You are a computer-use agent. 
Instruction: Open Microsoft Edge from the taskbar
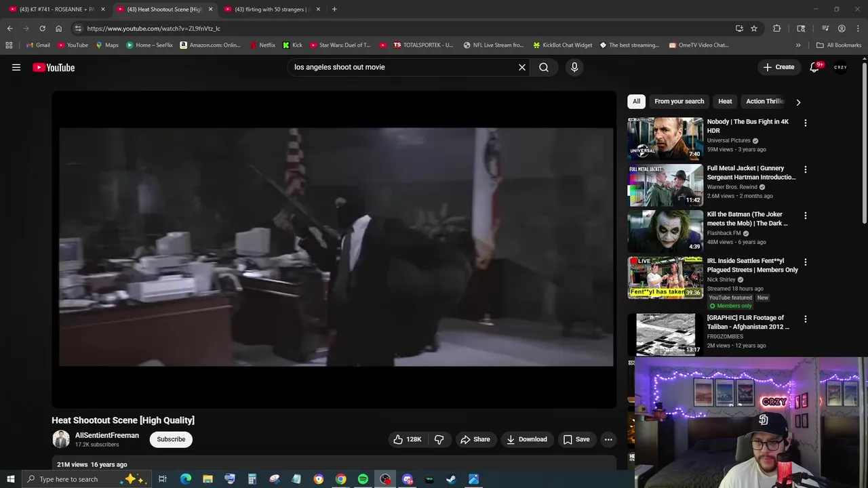coord(186,479)
